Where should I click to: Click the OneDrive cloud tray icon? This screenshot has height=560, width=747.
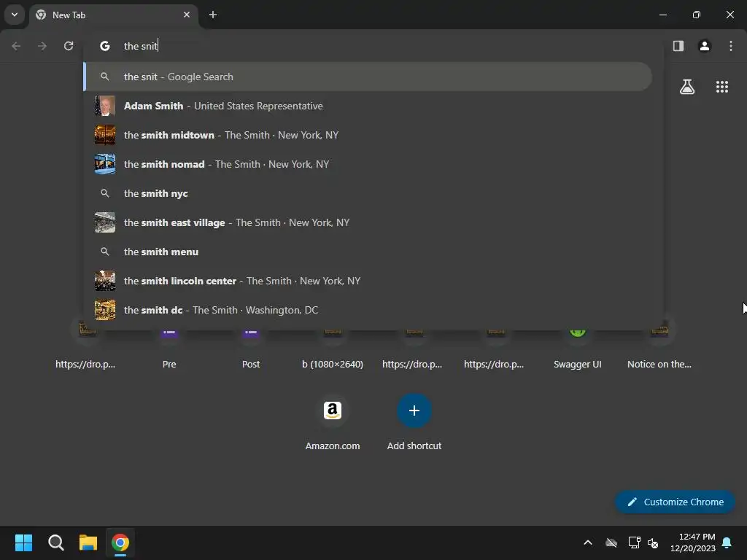[x=611, y=542]
